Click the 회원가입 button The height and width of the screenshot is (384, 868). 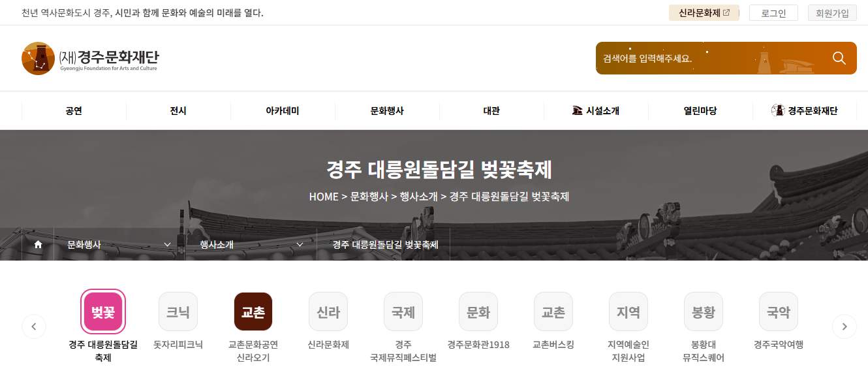coord(832,12)
